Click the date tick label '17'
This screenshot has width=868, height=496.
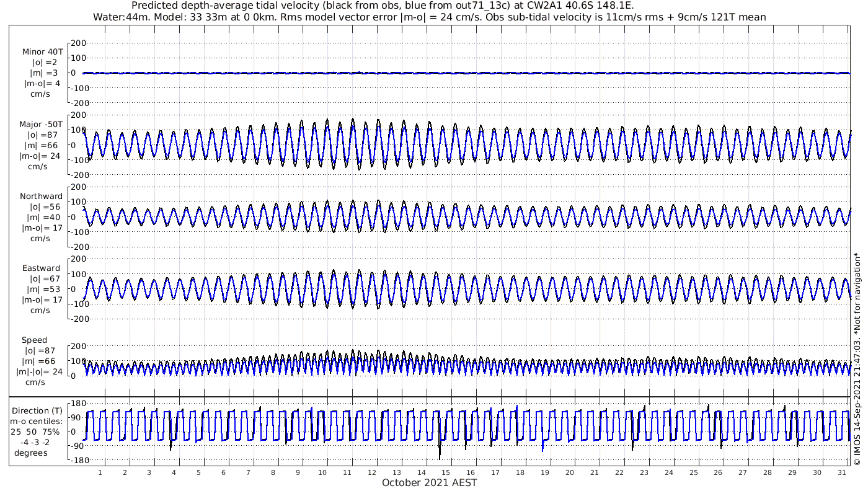[x=495, y=472]
